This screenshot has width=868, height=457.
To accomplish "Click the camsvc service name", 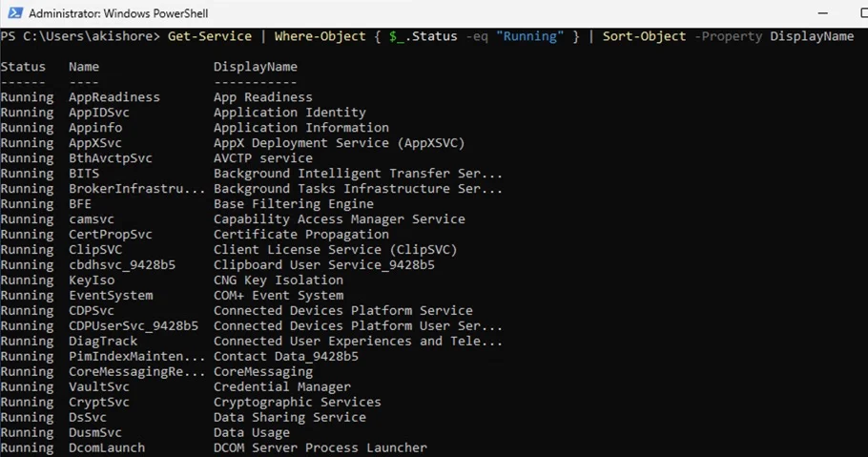I will tap(92, 219).
